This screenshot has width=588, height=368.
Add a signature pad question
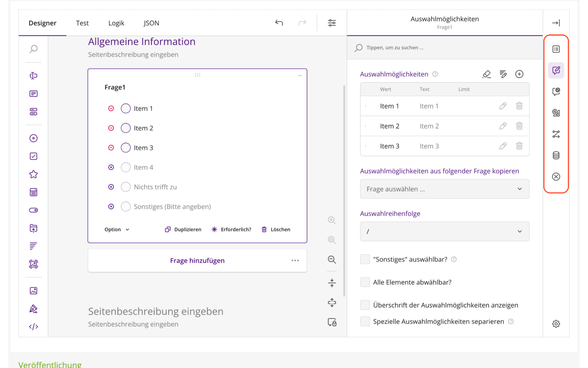34,309
